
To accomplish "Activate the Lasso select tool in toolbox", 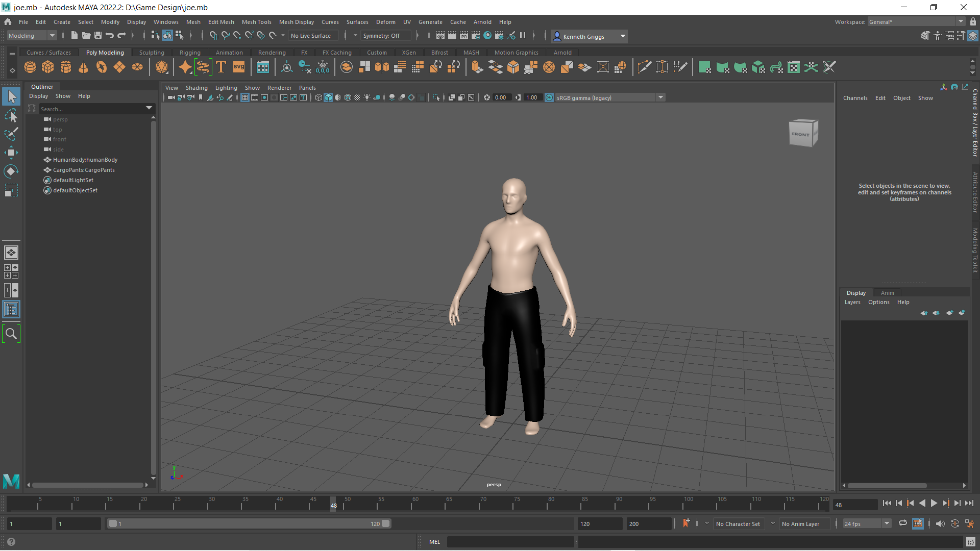I will (x=11, y=115).
